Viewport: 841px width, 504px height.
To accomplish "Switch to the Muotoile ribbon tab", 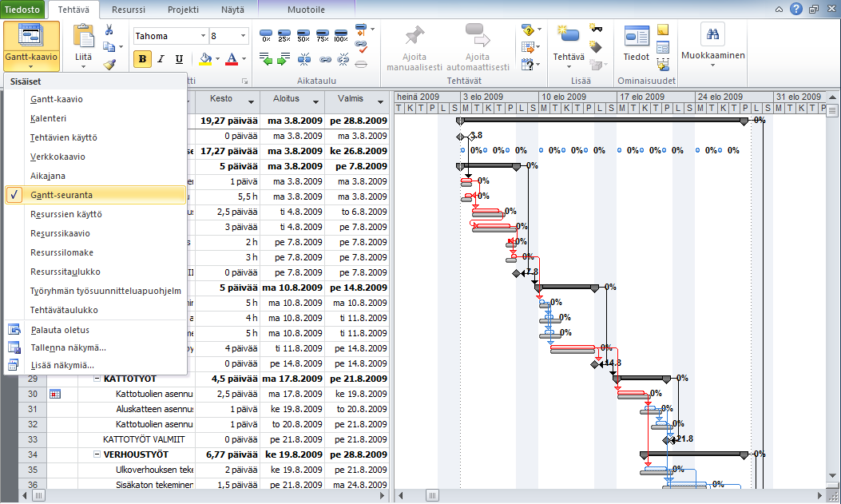I will coord(306,10).
